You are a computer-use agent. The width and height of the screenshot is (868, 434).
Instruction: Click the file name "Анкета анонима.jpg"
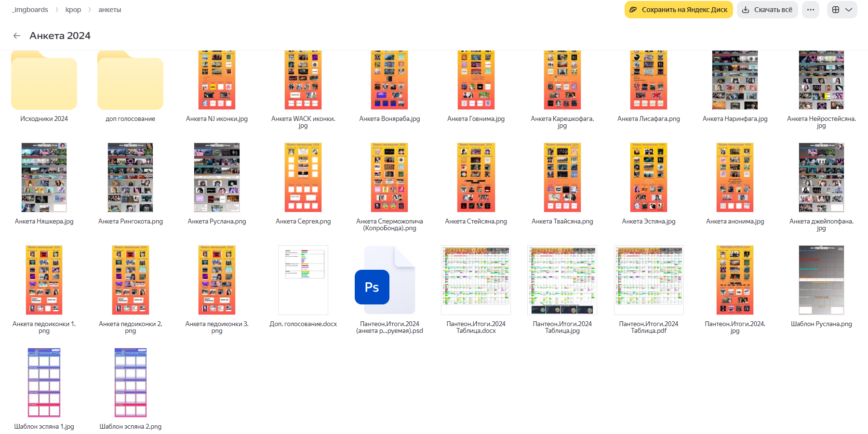[735, 222]
